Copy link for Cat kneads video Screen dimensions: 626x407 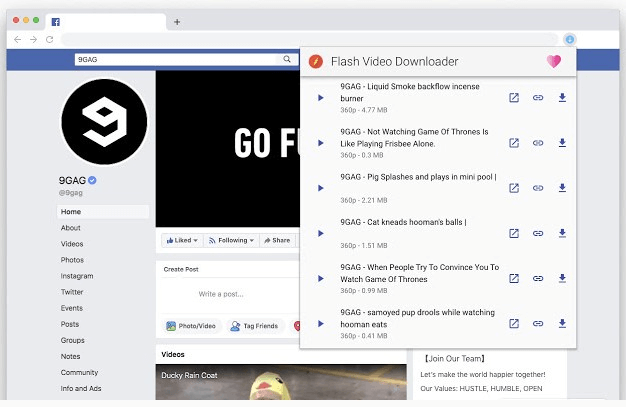[538, 233]
